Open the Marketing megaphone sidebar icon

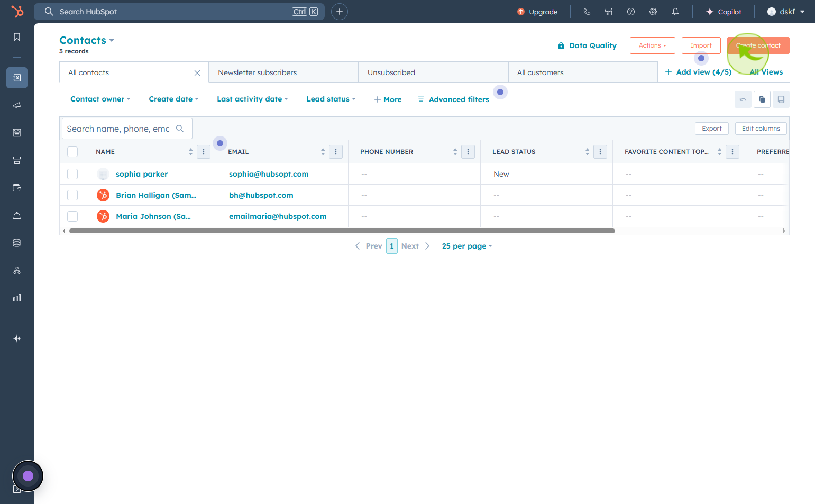pos(17,105)
